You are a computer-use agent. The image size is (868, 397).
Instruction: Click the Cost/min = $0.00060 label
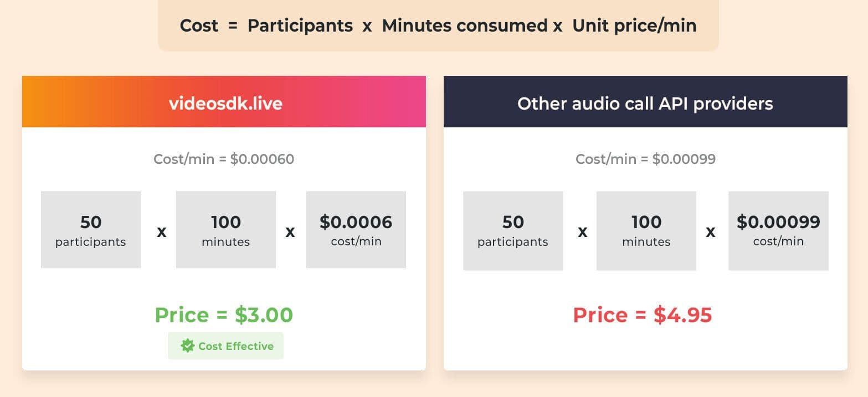224,159
